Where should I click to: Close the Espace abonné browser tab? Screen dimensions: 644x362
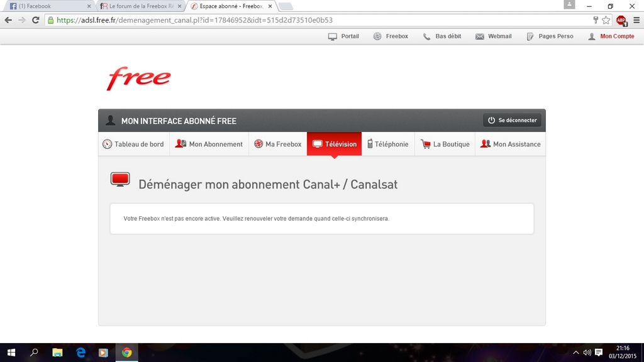[270, 6]
